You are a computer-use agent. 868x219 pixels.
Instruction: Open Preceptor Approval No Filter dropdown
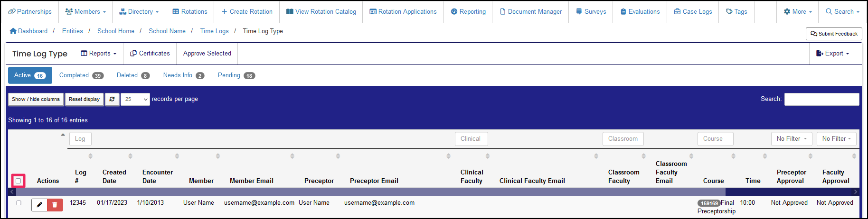coord(792,139)
